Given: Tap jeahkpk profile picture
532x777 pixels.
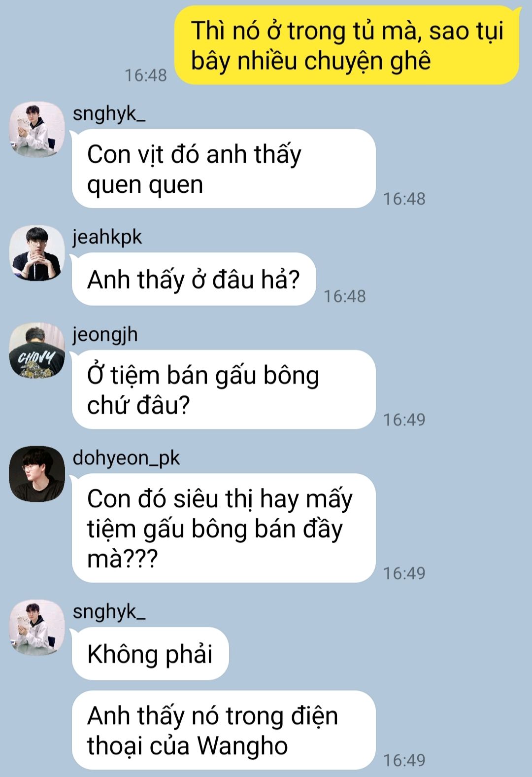Looking at the screenshot, I should point(37,253).
